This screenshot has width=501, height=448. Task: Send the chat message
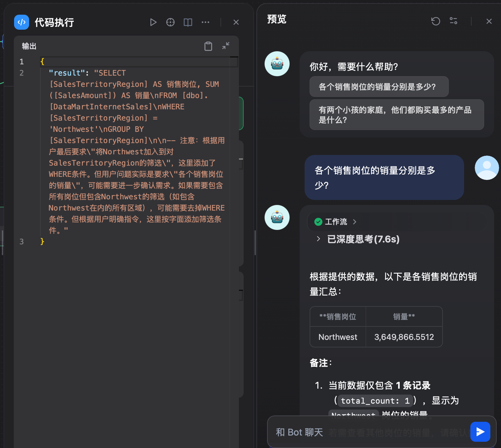pyautogui.click(x=480, y=432)
